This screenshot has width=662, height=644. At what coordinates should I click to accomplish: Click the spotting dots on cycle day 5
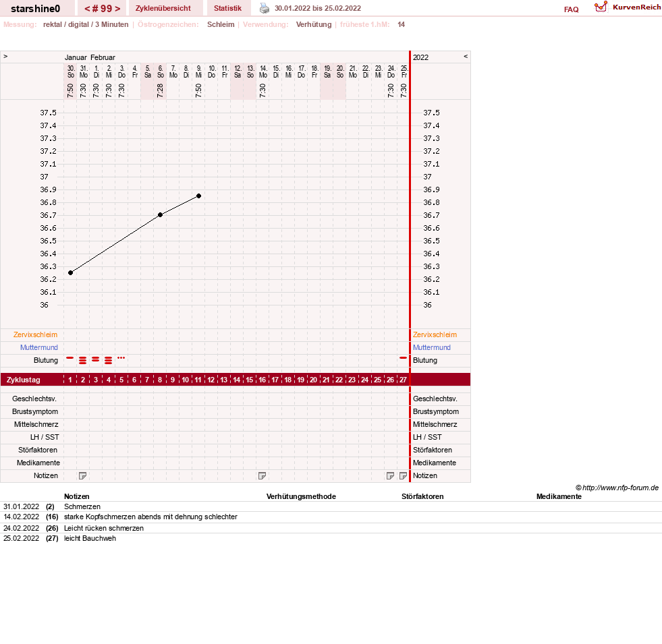click(121, 358)
